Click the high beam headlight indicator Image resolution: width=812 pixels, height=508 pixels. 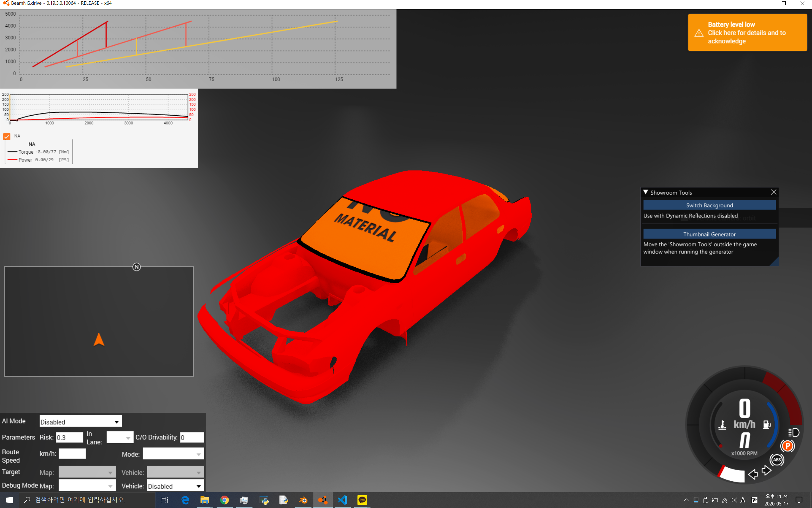[794, 432]
